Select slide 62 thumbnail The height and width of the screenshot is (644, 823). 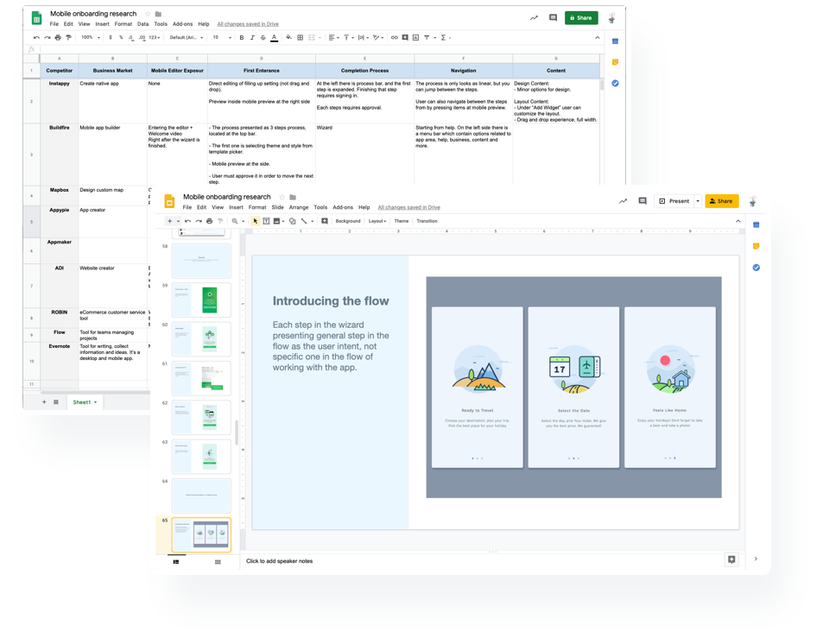[201, 417]
